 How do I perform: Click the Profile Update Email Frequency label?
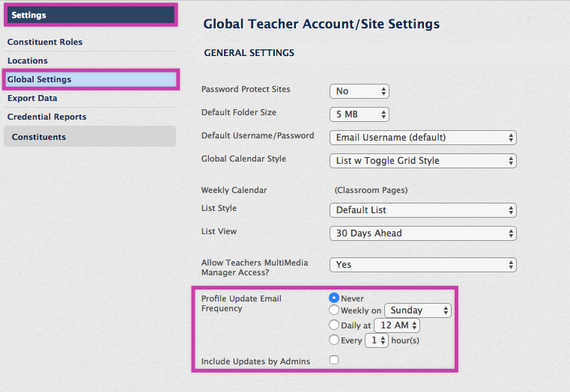pyautogui.click(x=241, y=304)
